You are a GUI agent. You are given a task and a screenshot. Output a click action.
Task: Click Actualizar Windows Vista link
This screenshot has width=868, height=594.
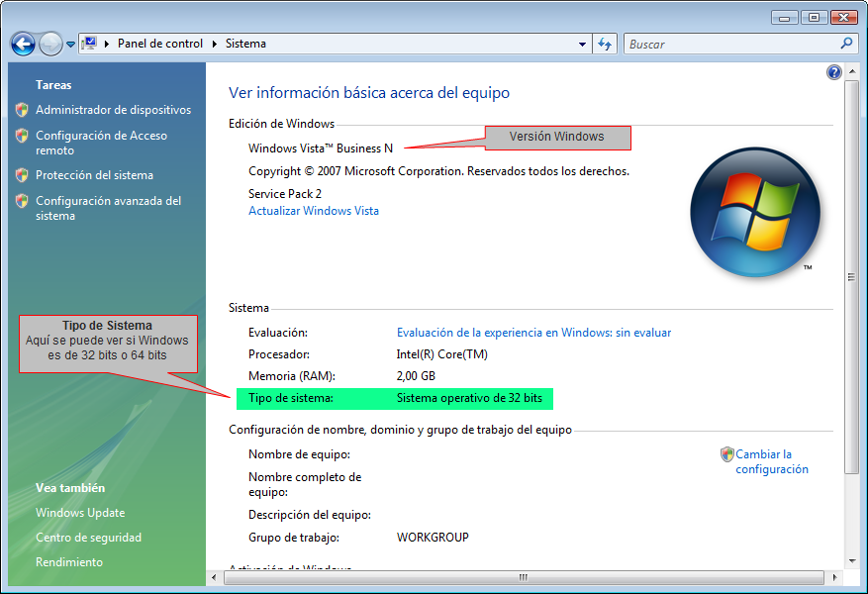(x=314, y=211)
